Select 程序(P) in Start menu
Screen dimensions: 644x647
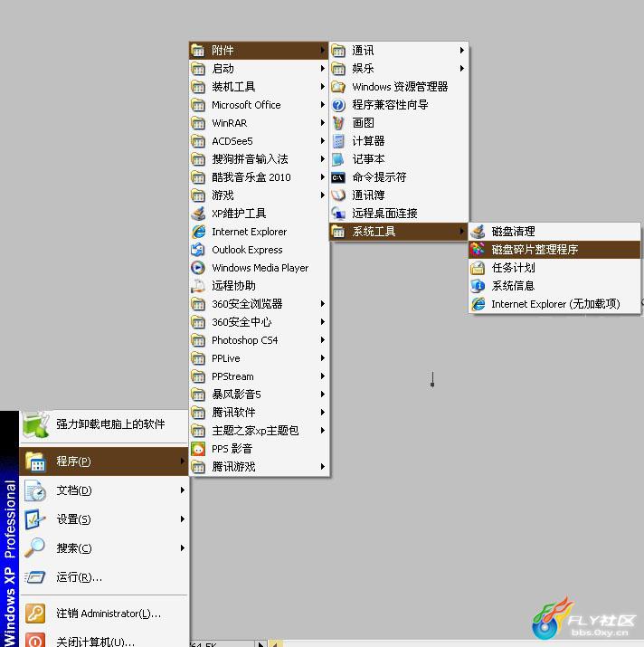pos(104,461)
